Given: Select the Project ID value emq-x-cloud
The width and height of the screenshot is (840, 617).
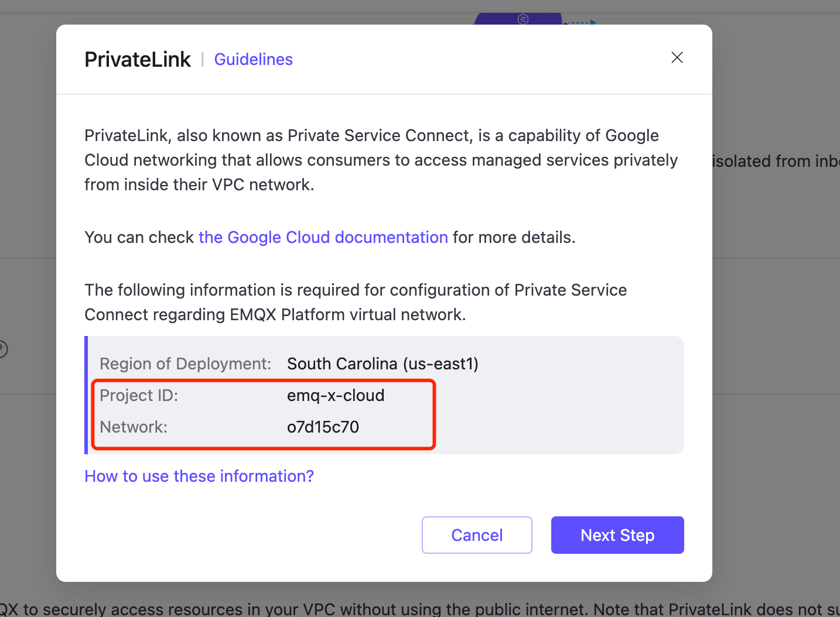Looking at the screenshot, I should point(335,395).
